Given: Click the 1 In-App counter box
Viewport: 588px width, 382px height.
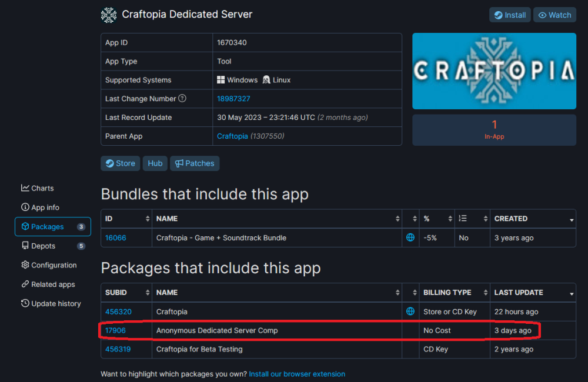Looking at the screenshot, I should (495, 130).
